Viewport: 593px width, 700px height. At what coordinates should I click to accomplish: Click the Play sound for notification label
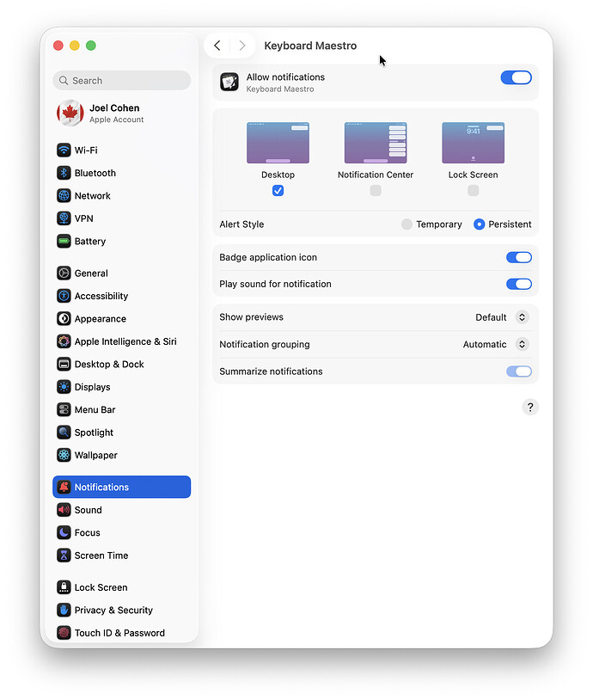point(275,284)
